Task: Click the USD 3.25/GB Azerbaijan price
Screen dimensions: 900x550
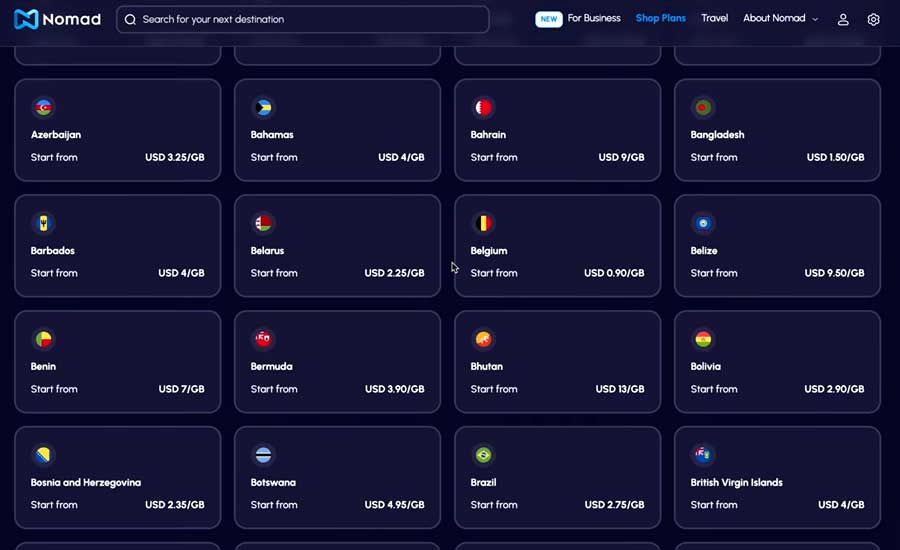Action: 174,157
